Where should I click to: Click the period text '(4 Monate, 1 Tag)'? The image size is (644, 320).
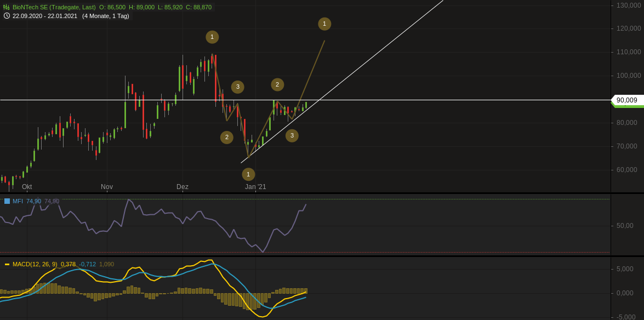[106, 15]
